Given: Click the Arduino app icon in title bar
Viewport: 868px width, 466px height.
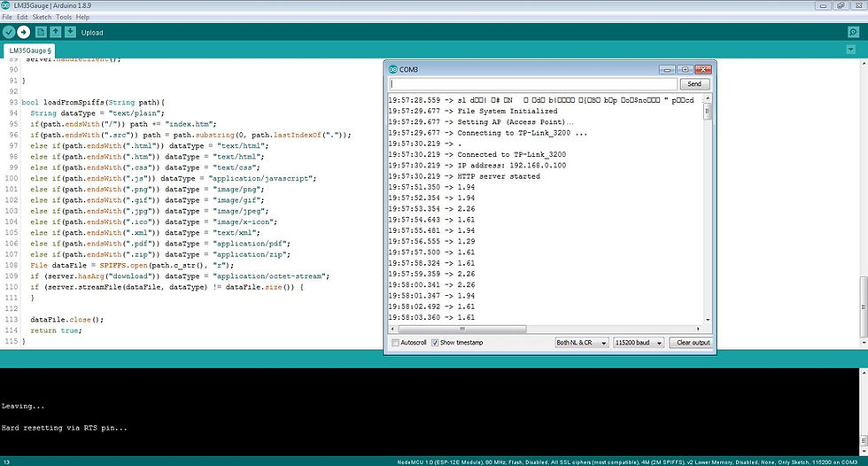Looking at the screenshot, I should coord(6,5).
